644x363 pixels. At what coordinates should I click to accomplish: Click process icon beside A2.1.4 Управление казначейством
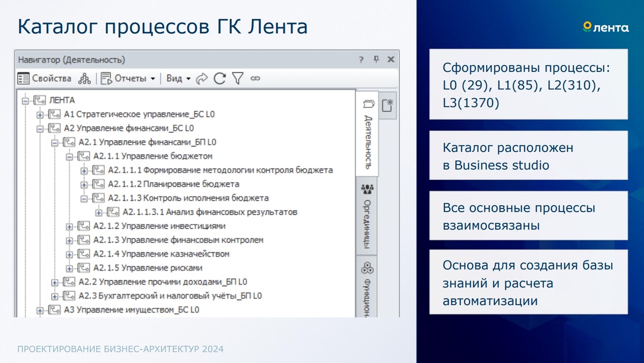tap(84, 254)
